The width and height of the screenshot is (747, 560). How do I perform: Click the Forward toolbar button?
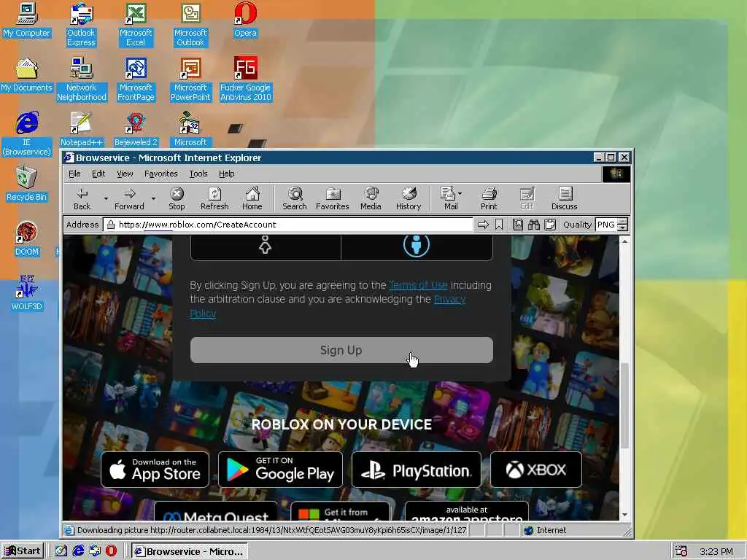click(129, 198)
